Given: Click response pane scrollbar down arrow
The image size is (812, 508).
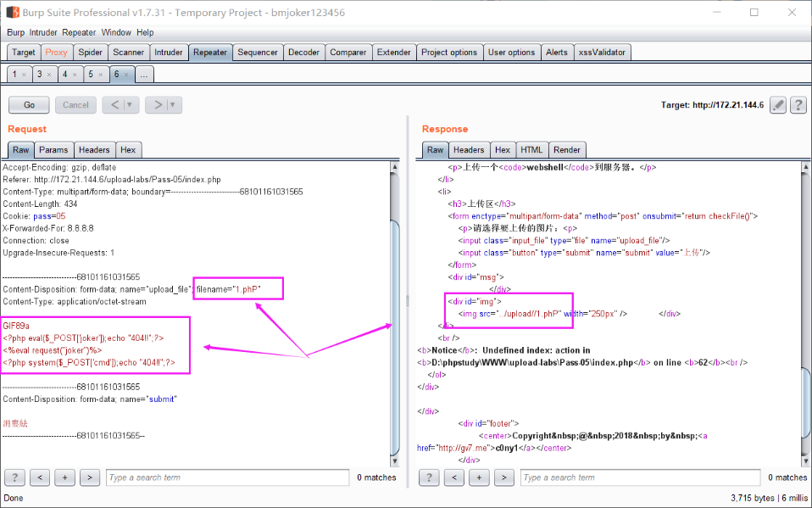Looking at the screenshot, I should (x=806, y=461).
